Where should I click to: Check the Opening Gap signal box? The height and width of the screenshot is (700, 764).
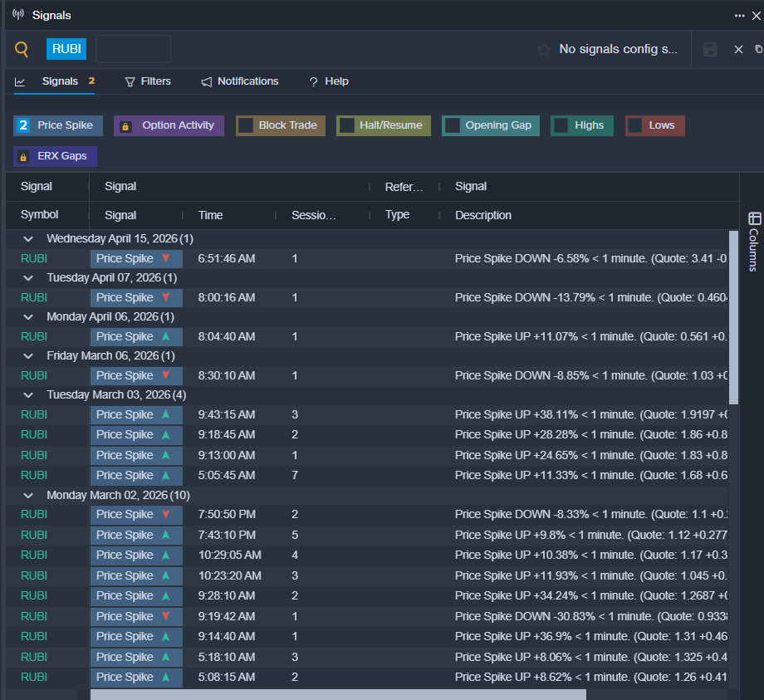(453, 125)
